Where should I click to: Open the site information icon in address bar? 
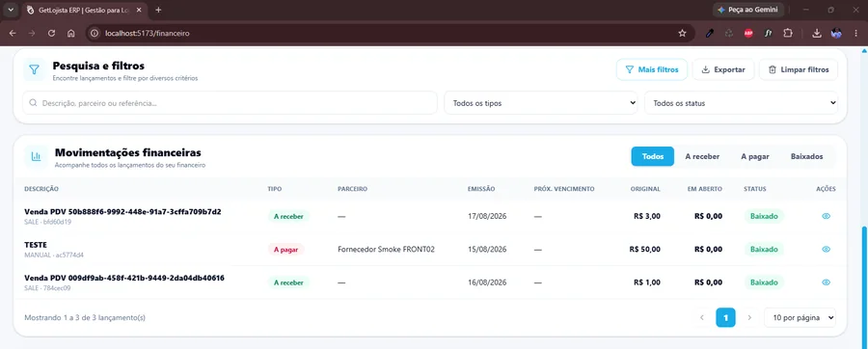pos(95,33)
